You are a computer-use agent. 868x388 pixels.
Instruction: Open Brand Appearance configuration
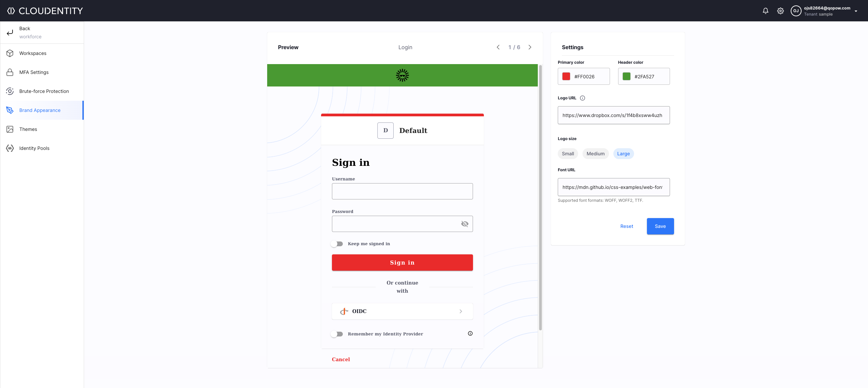(x=39, y=110)
